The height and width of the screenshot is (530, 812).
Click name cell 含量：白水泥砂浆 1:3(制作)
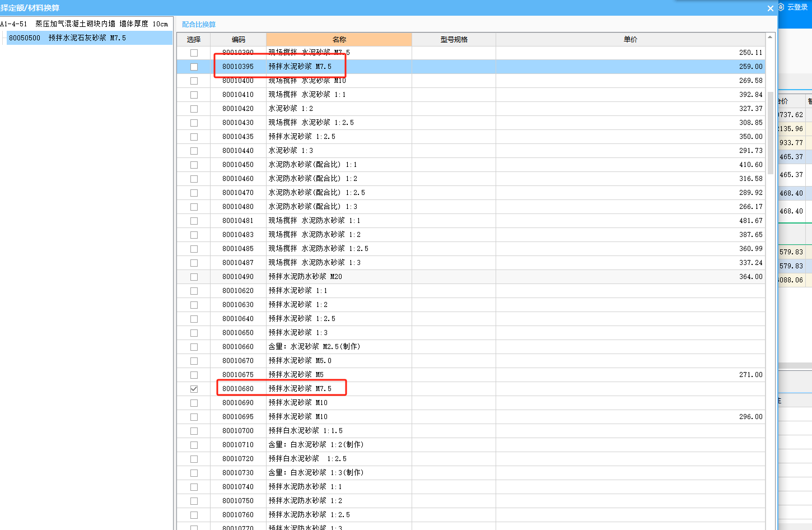[339, 473]
